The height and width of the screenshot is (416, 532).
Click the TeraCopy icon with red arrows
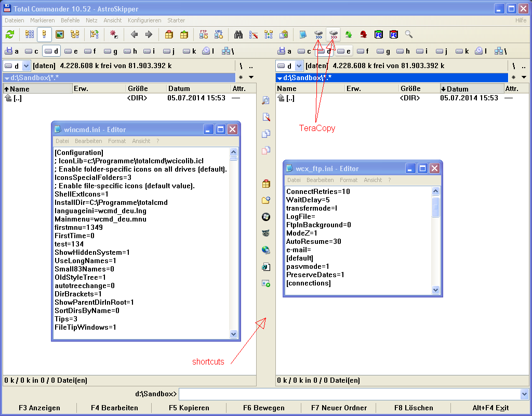pyautogui.click(x=334, y=34)
